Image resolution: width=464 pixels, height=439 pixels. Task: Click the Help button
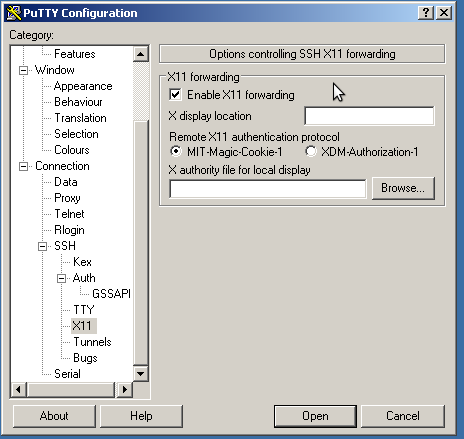pos(141,416)
